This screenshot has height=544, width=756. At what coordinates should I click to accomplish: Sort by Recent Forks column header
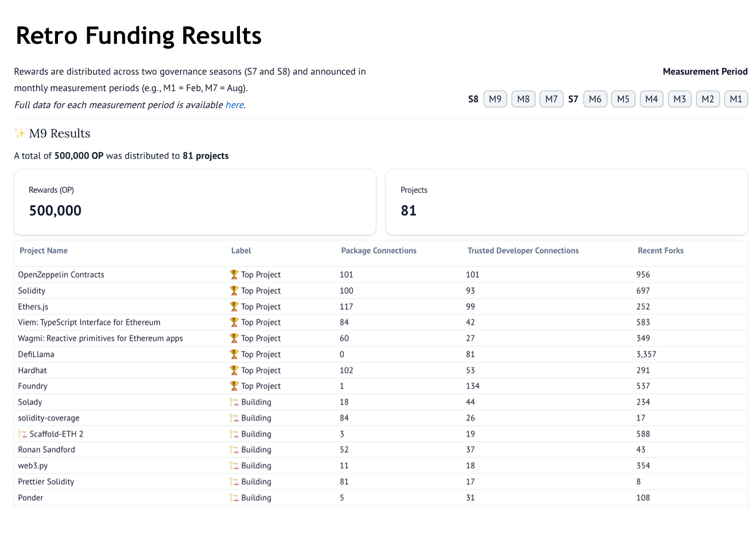[x=660, y=251]
